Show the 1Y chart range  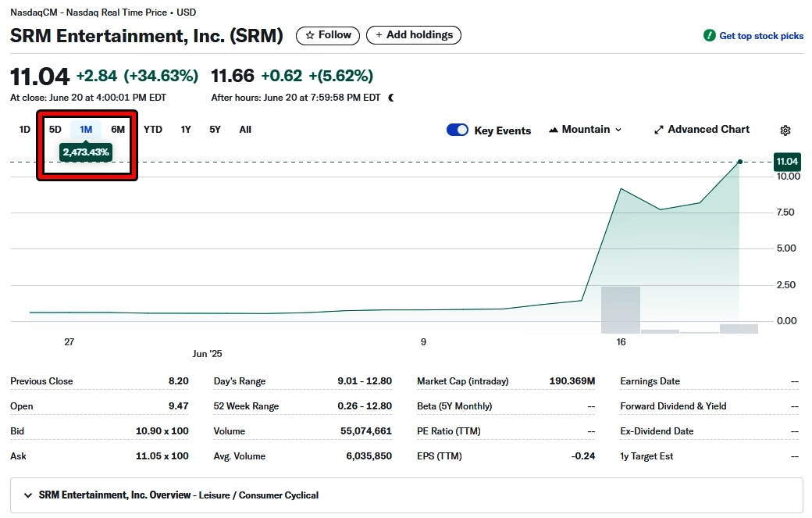186,130
